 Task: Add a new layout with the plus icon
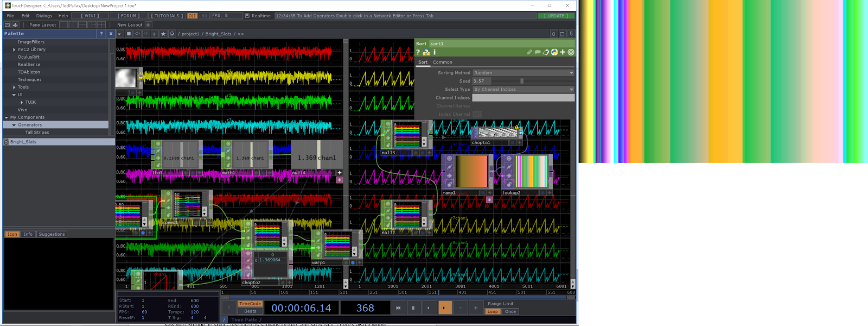pyautogui.click(x=148, y=25)
